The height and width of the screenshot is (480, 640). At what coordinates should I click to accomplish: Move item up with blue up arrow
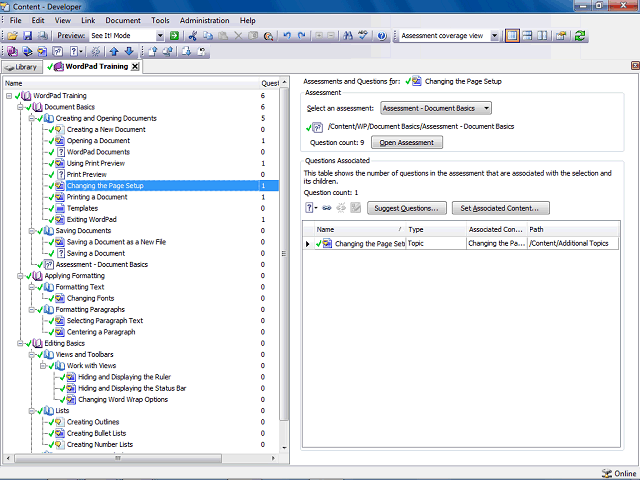[114, 51]
